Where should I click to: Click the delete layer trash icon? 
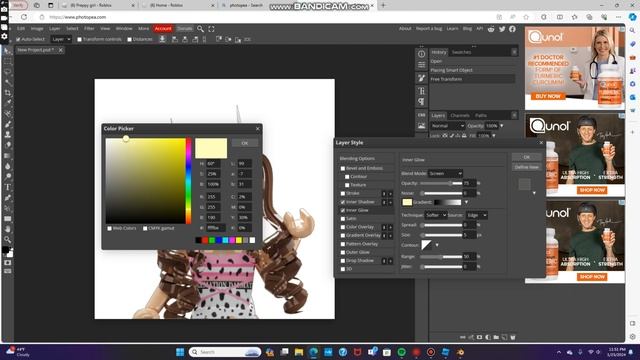[513, 337]
